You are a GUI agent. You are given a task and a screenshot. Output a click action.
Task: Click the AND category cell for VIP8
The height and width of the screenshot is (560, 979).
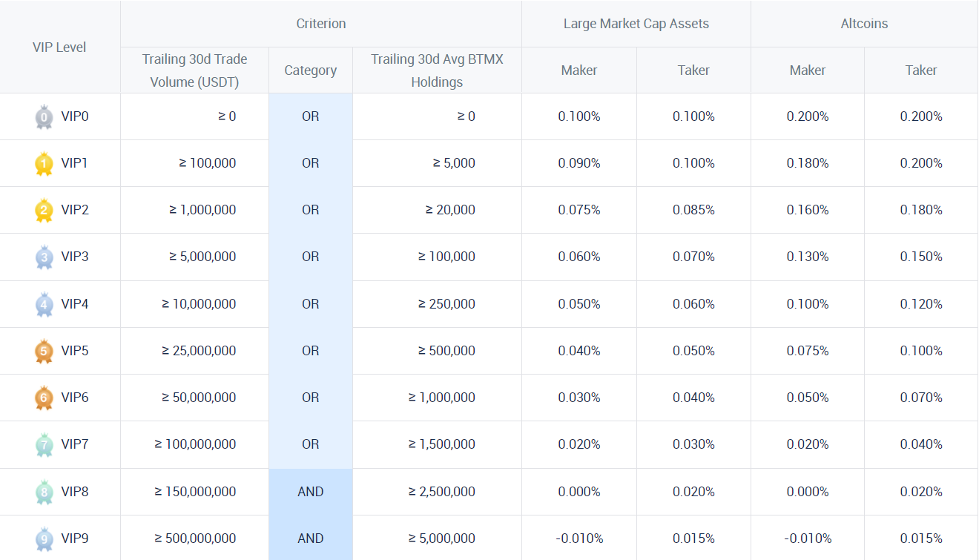click(x=311, y=492)
